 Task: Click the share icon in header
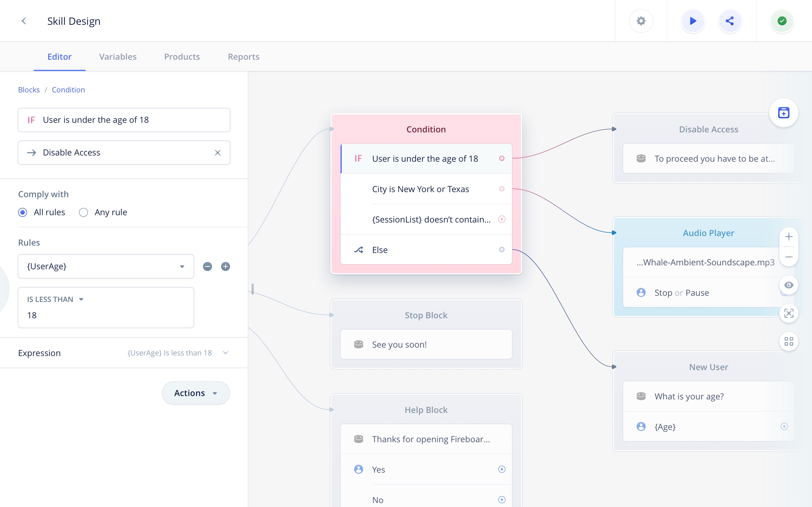click(x=730, y=21)
